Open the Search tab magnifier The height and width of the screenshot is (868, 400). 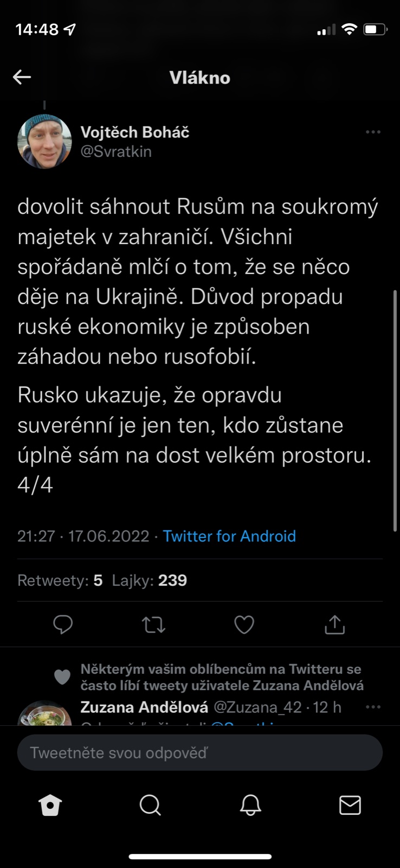coord(150,806)
